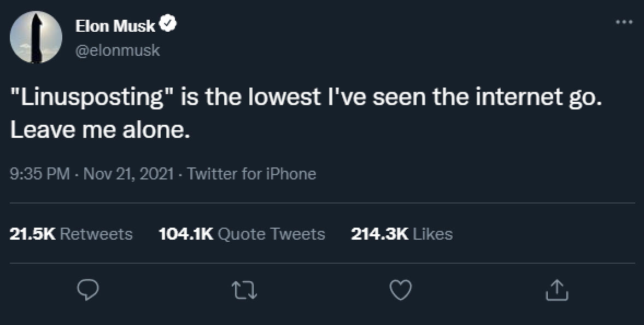Viewport: 644px width, 325px height.
Task: Click the Elon Musk display name
Action: tap(115, 26)
